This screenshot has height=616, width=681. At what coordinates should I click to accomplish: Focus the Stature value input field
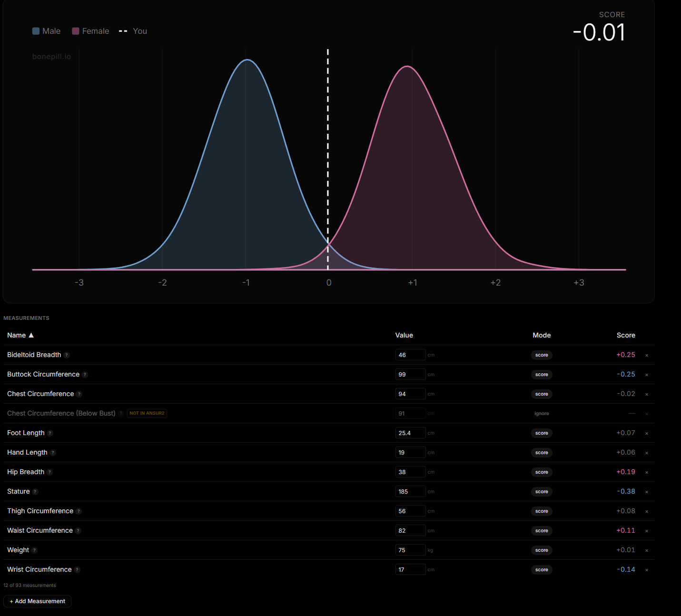click(410, 492)
